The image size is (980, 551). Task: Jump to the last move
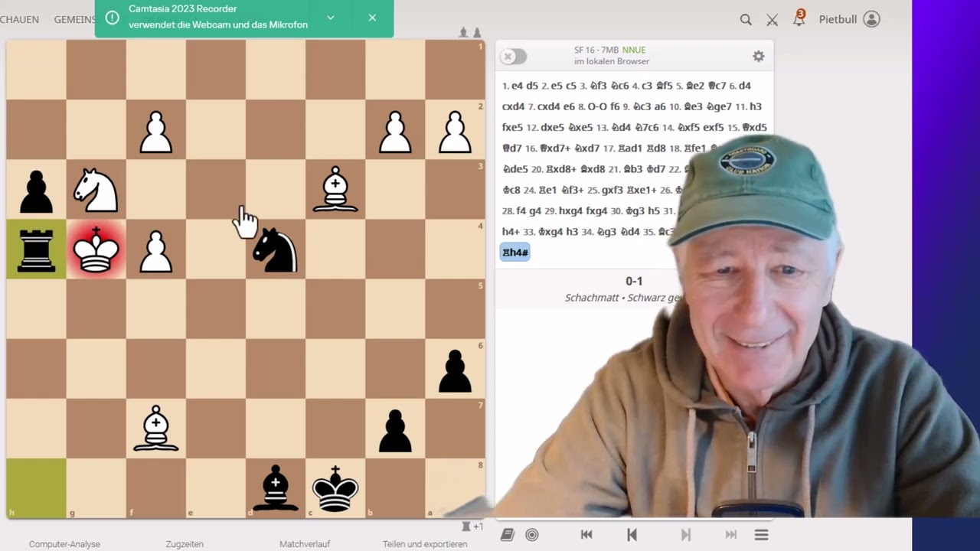[731, 535]
